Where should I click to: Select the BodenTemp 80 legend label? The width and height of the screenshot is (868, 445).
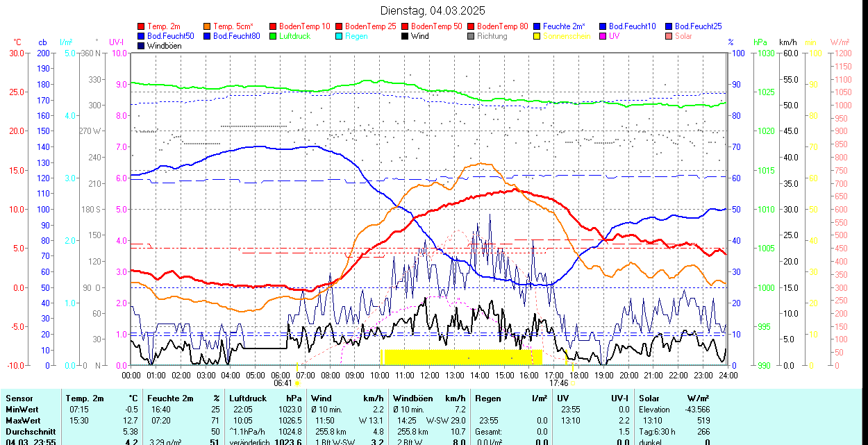(x=503, y=26)
